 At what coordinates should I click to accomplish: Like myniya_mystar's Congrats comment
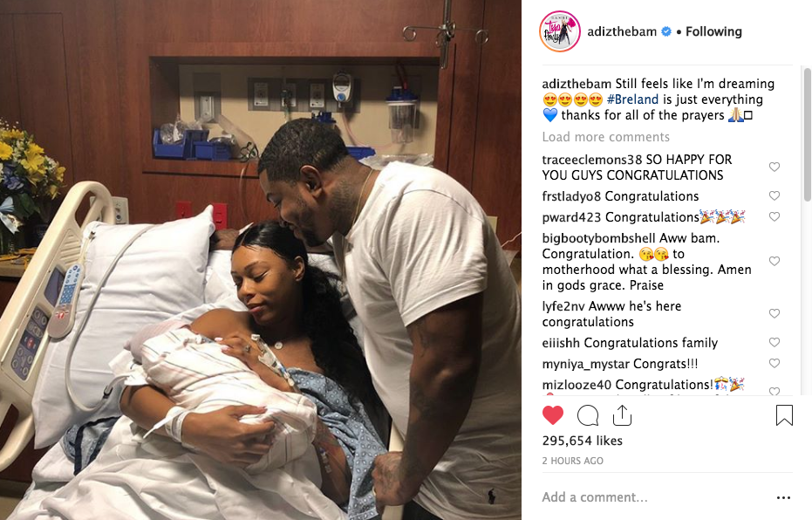[x=774, y=363]
